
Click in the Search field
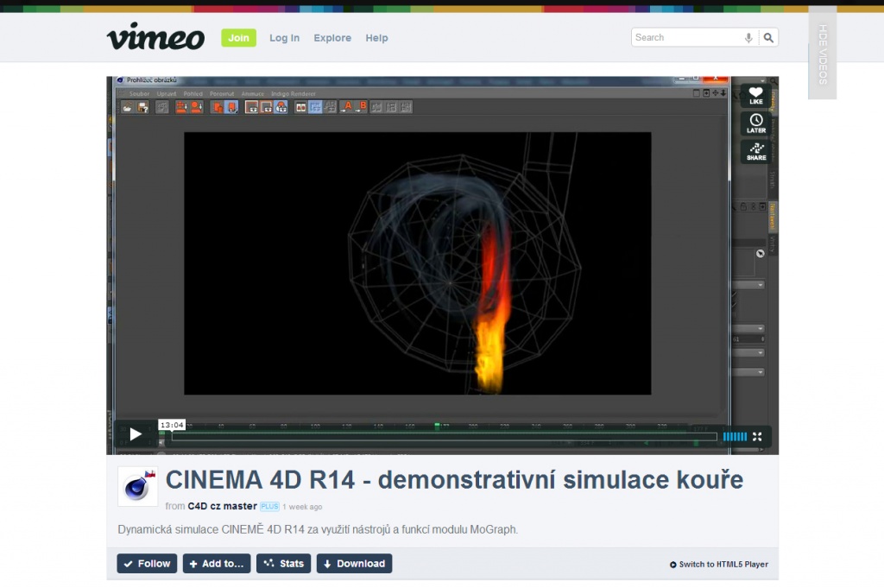[686, 38]
